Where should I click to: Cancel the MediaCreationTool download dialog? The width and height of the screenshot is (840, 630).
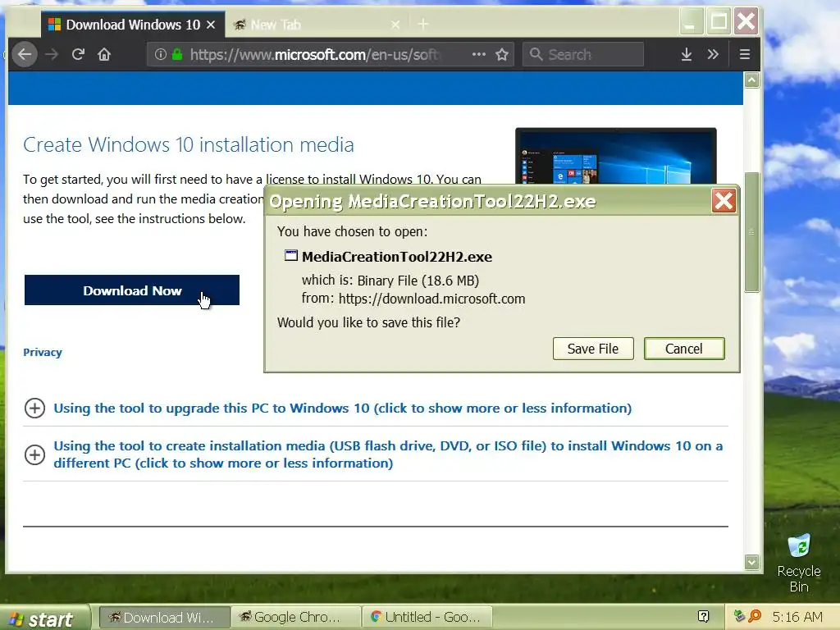pos(684,349)
